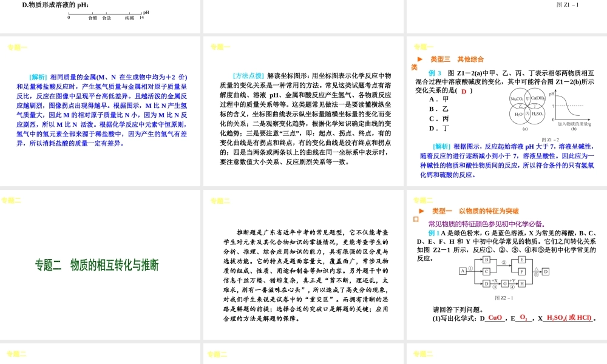This screenshot has height=364, width=607.
Task: Click the 图 Z2－1 figure caption
Action: point(504,298)
